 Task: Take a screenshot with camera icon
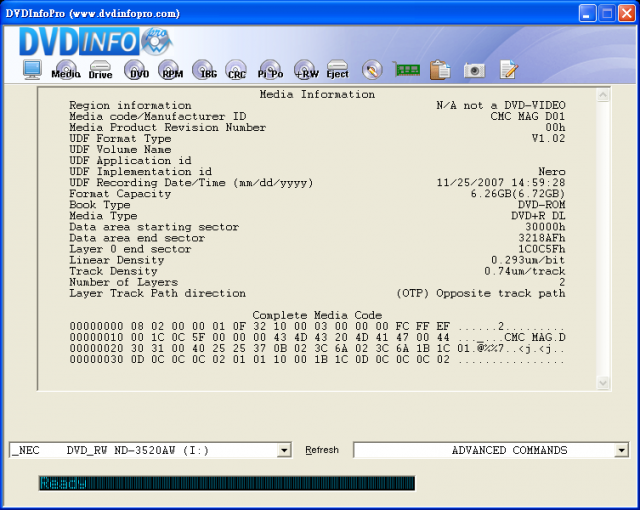[x=474, y=70]
